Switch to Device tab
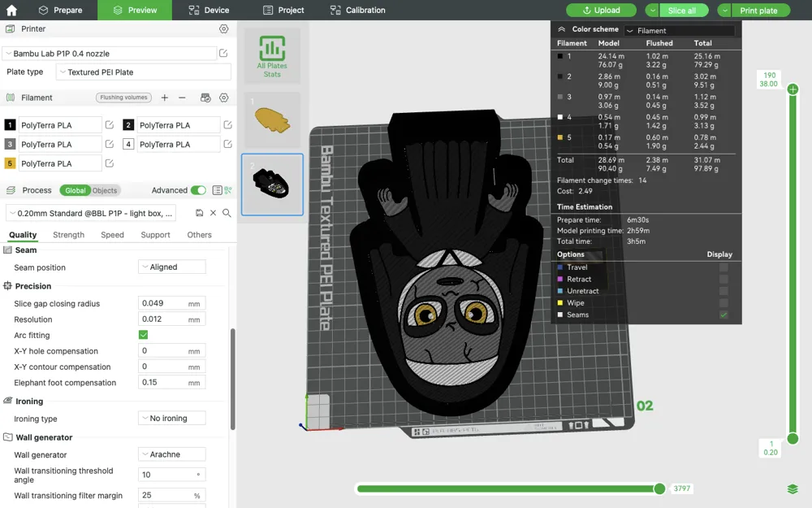Screen dimensions: 812x508 point(209,10)
